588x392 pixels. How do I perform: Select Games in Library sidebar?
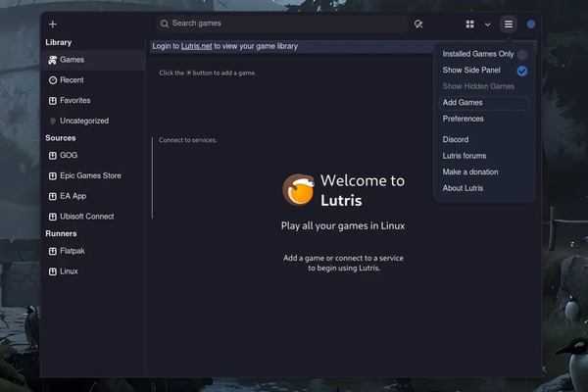(93, 60)
